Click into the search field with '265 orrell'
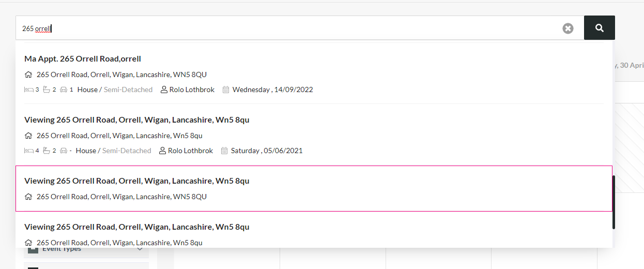Image resolution: width=644 pixels, height=269 pixels. (289, 28)
